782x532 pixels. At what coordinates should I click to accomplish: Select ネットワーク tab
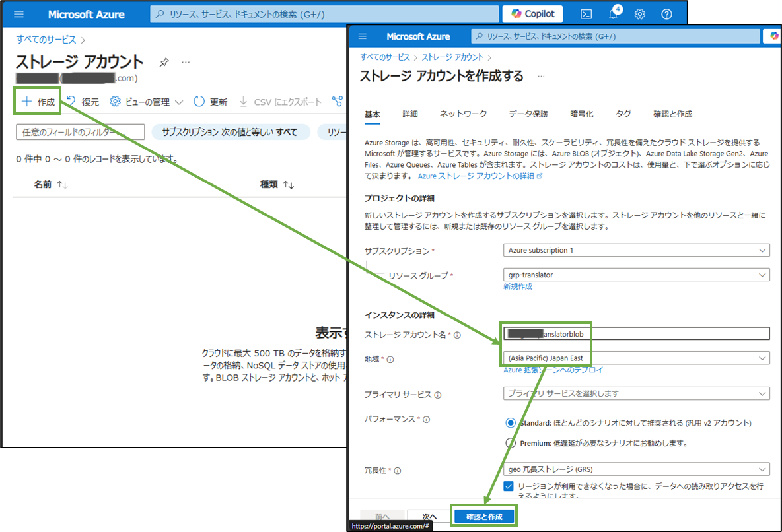[463, 114]
